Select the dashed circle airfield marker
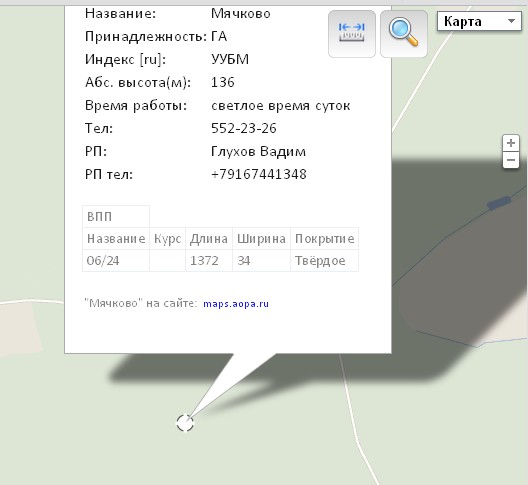This screenshot has width=528, height=485. coord(185,423)
